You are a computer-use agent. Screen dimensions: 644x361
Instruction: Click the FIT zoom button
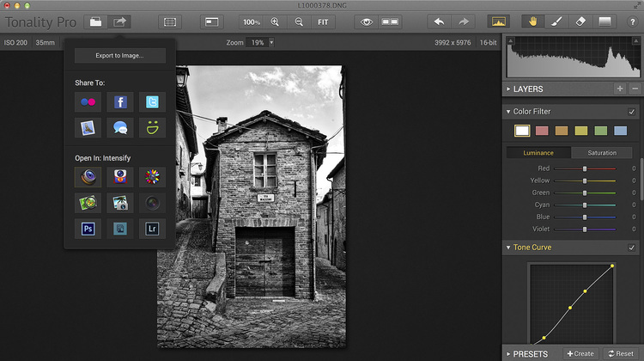(x=323, y=21)
